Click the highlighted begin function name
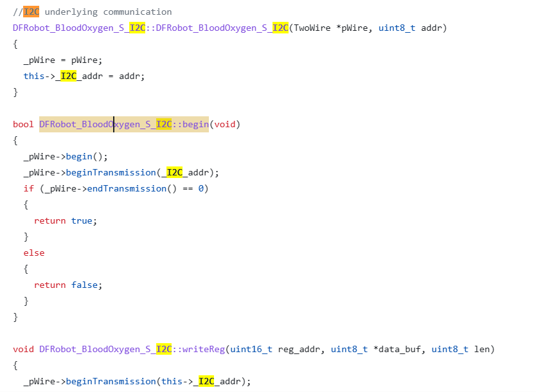The width and height of the screenshot is (536, 392). pos(196,124)
